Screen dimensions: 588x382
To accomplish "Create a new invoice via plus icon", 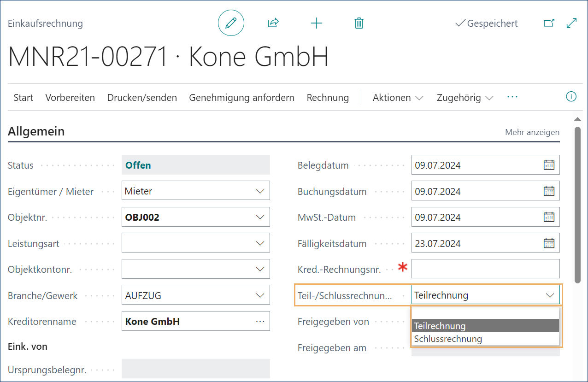I will click(316, 23).
